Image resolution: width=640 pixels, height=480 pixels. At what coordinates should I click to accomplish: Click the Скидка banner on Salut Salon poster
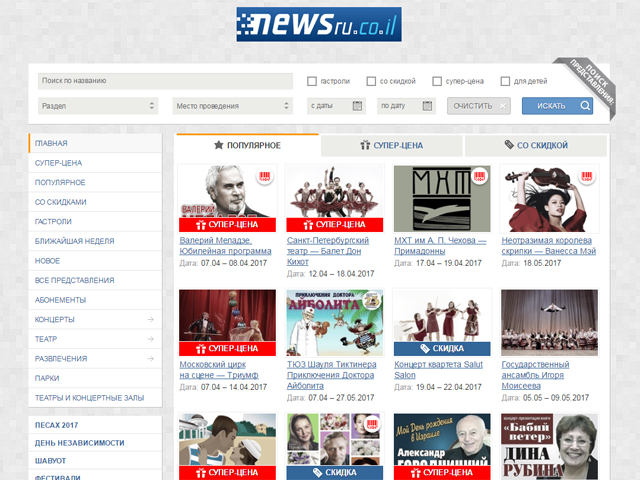442,349
